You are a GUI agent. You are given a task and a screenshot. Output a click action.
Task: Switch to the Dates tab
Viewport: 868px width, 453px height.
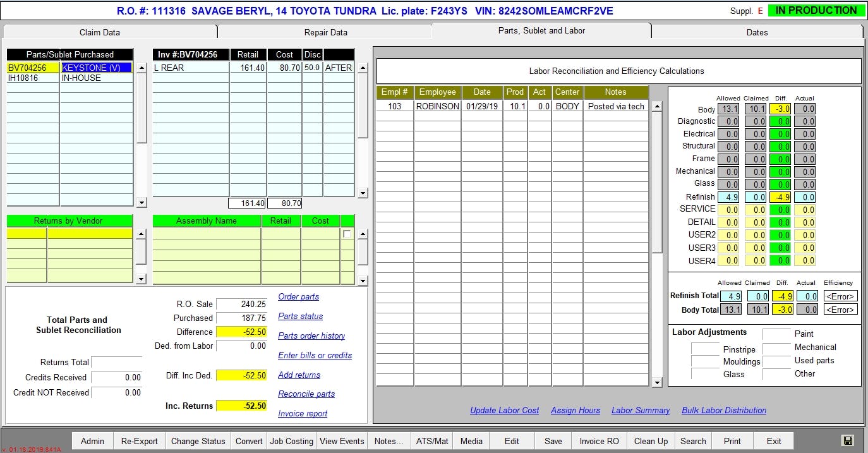(x=756, y=32)
